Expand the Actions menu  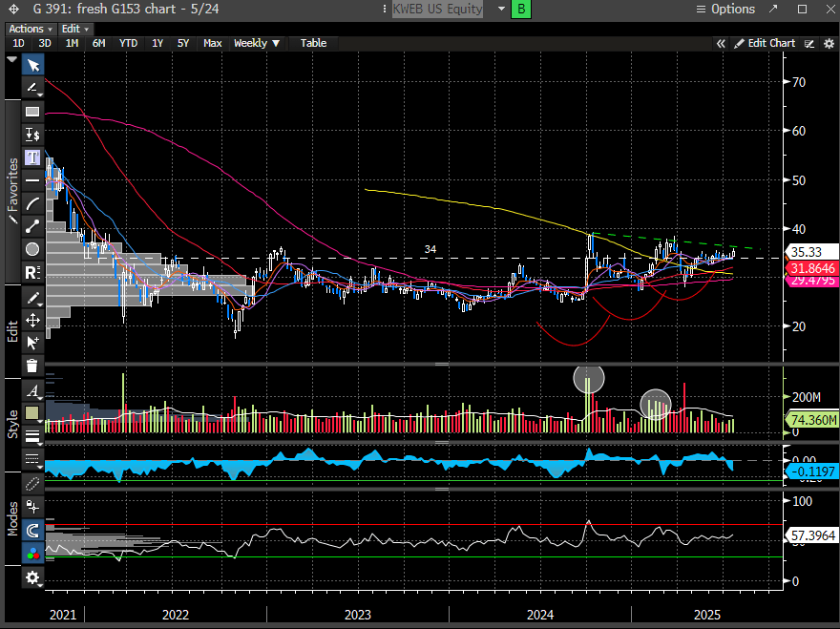coord(30,29)
